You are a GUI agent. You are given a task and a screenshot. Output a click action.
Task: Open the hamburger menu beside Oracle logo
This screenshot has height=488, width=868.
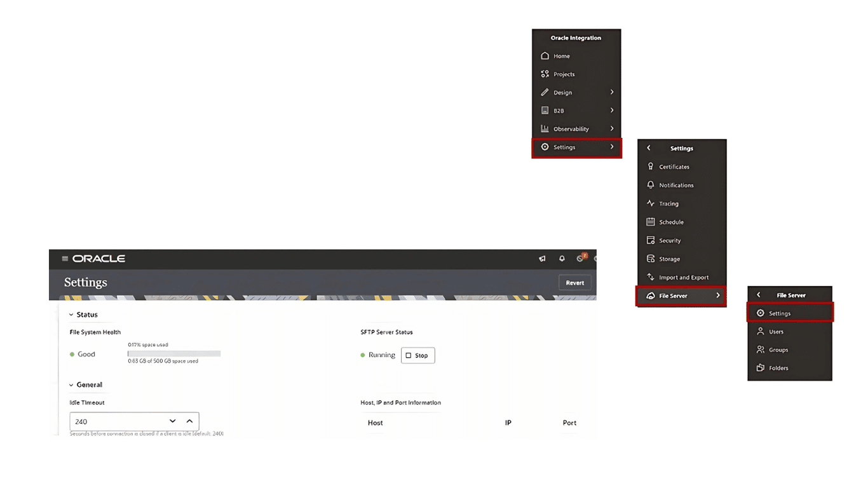(x=65, y=259)
